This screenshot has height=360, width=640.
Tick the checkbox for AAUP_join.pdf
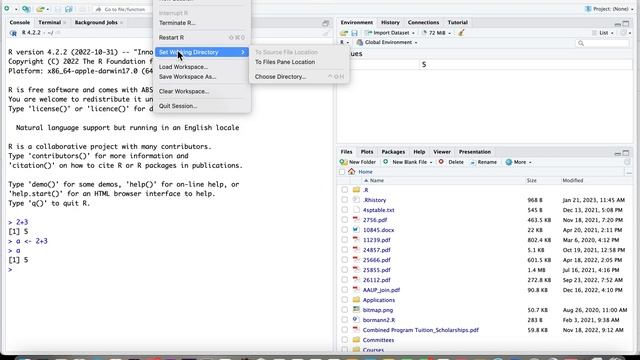(344, 290)
